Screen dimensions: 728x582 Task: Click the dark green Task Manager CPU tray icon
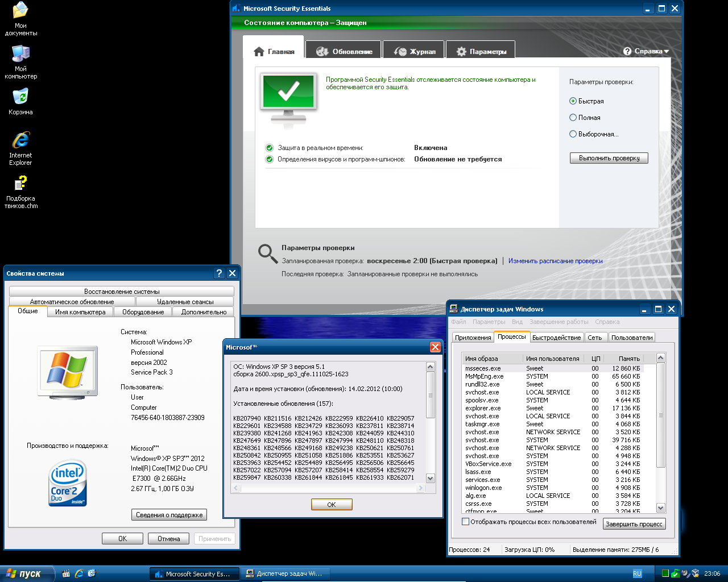pos(664,573)
